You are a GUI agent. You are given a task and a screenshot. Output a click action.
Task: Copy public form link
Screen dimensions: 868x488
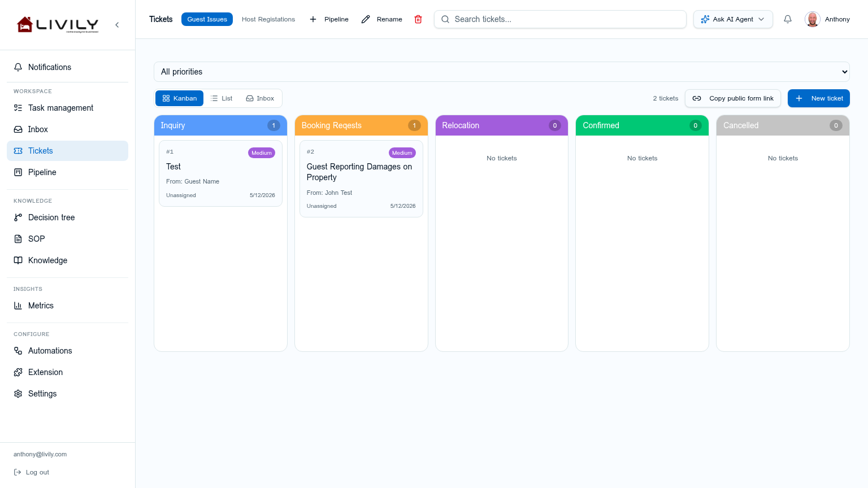tap(733, 98)
